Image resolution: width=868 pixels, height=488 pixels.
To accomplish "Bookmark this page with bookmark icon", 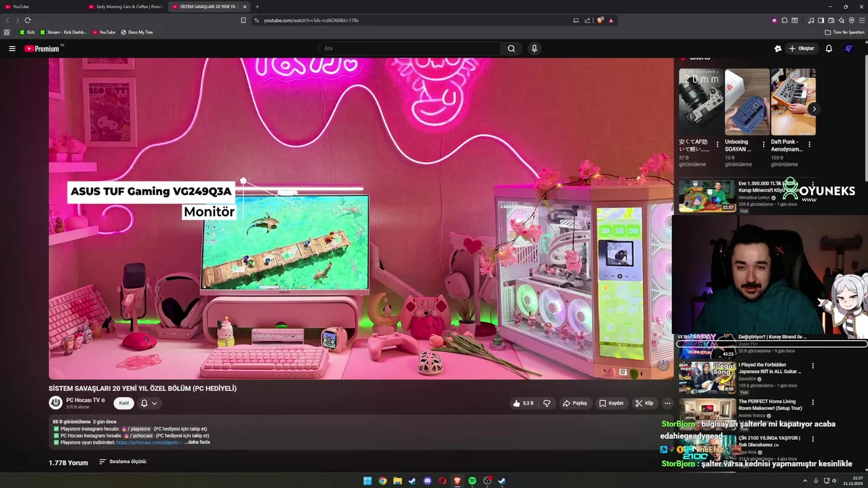I will click(243, 20).
